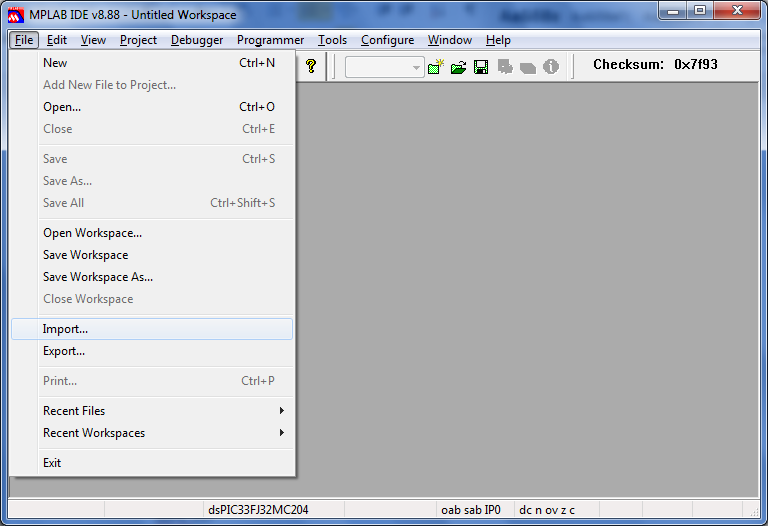
Task: Expand the Recent Workspaces submenu
Action: click(152, 432)
